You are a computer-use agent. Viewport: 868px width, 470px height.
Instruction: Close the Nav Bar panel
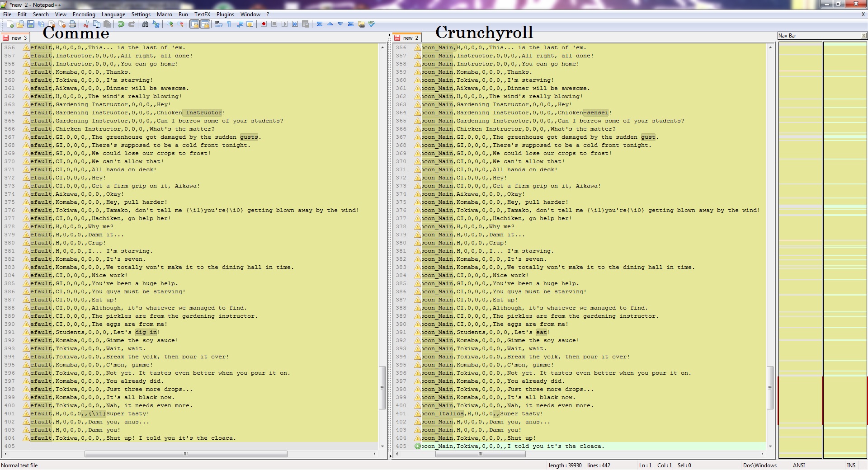tap(863, 36)
